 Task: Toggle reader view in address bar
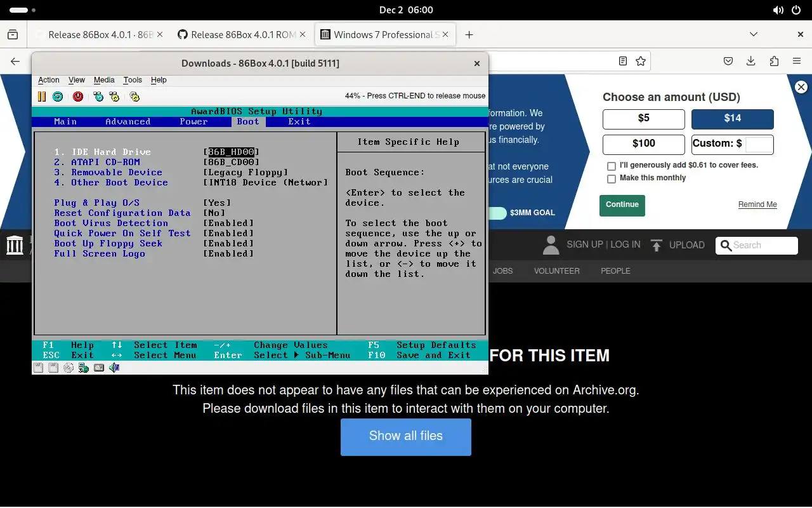pos(623,62)
